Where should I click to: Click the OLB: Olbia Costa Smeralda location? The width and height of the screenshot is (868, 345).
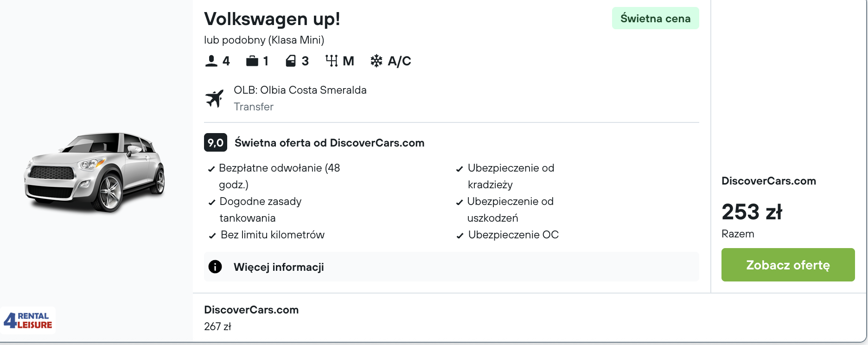[300, 90]
